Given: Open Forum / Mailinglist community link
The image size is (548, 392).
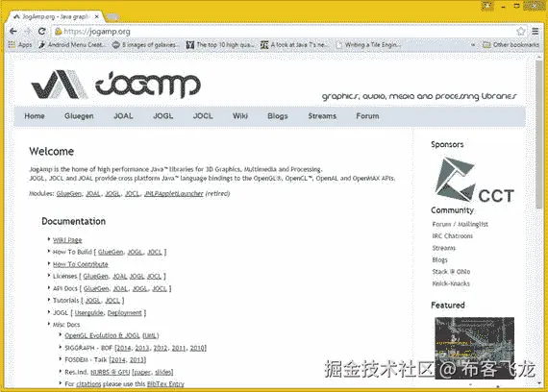Looking at the screenshot, I should tap(460, 224).
